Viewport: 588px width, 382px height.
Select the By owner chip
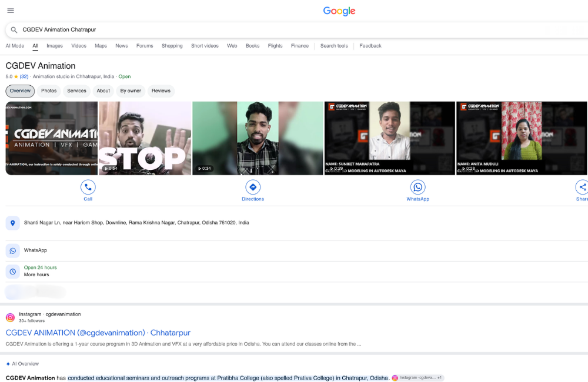pos(131,91)
